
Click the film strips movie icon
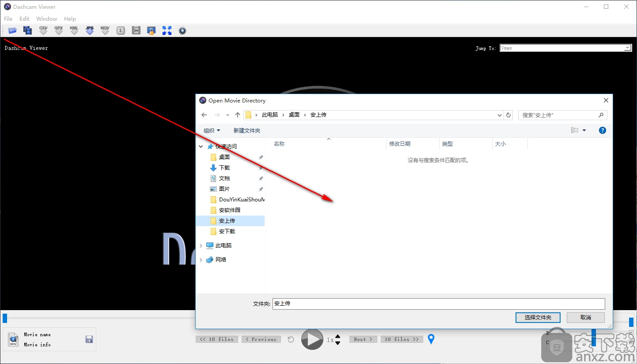click(x=28, y=30)
